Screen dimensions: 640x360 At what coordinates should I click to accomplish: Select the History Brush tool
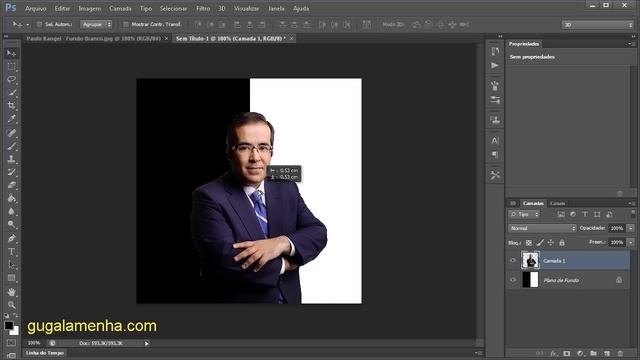pyautogui.click(x=11, y=172)
